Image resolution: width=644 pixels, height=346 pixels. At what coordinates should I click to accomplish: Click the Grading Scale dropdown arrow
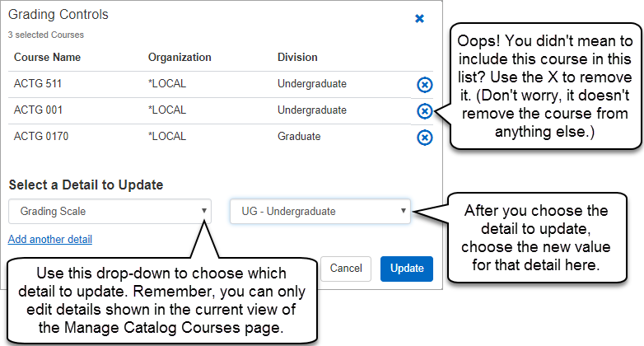pos(203,212)
